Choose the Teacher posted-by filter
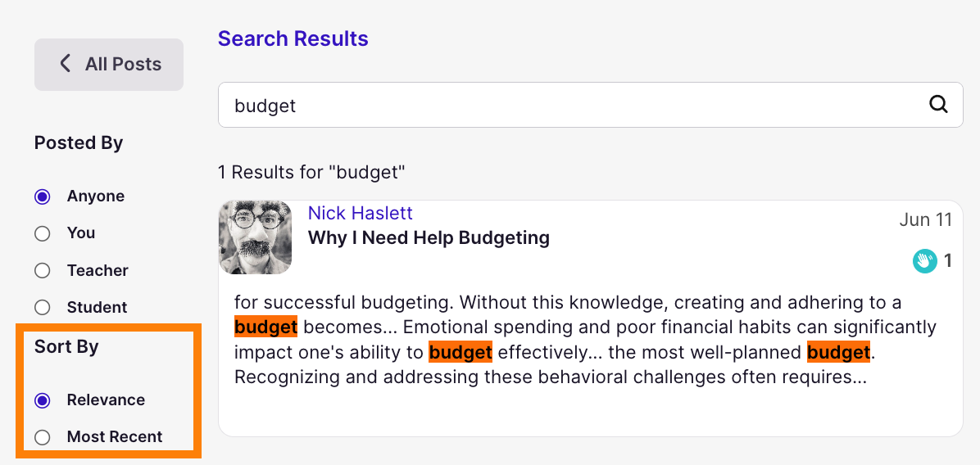 (x=43, y=271)
